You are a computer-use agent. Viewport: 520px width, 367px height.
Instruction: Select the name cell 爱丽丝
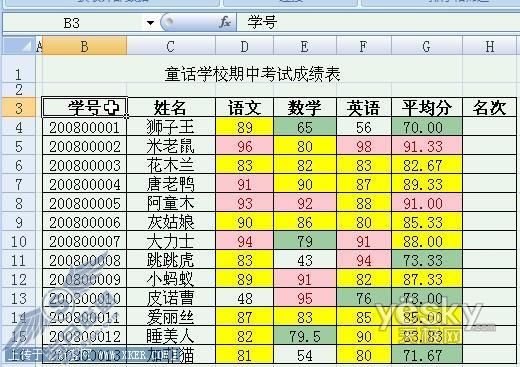click(171, 317)
